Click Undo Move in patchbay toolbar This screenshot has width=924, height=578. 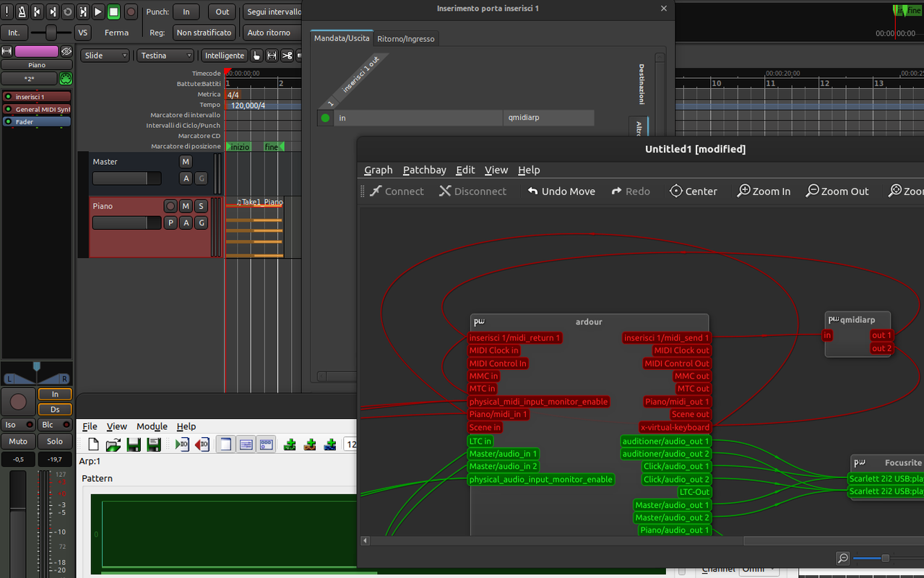click(561, 191)
